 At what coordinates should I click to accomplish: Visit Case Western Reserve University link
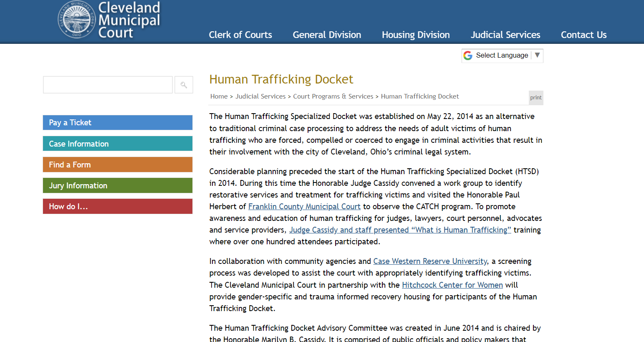[430, 261]
